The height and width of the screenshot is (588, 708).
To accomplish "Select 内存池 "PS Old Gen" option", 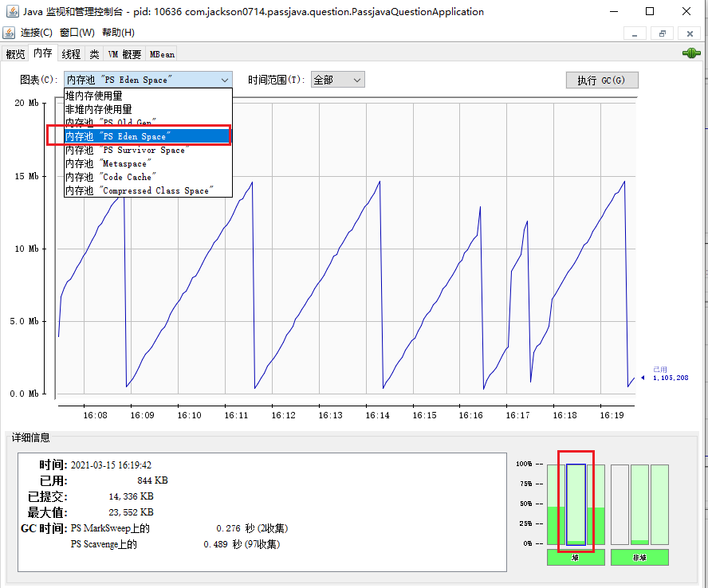I will click(111, 123).
